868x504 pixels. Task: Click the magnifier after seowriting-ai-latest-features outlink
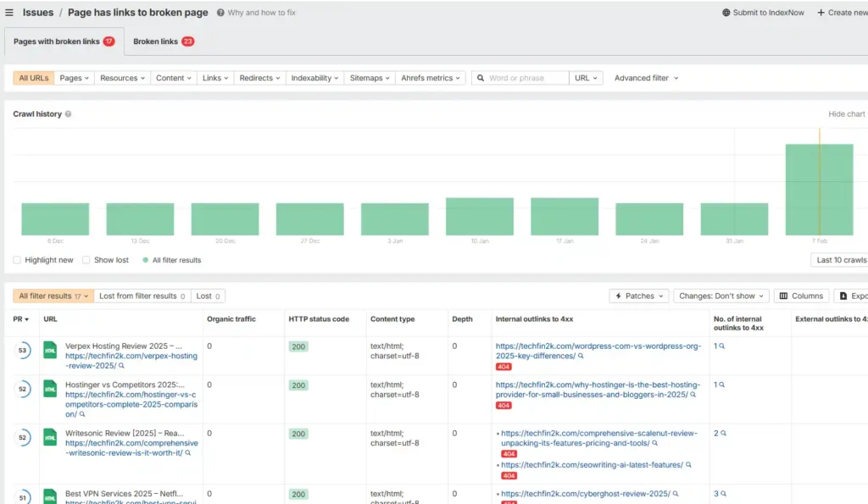[x=688, y=465]
